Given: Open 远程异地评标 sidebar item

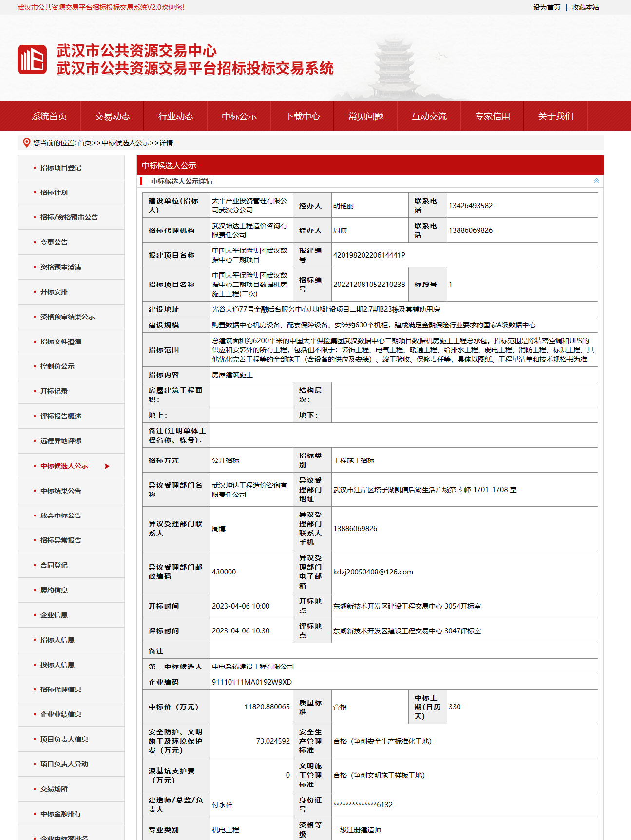Looking at the screenshot, I should point(61,441).
